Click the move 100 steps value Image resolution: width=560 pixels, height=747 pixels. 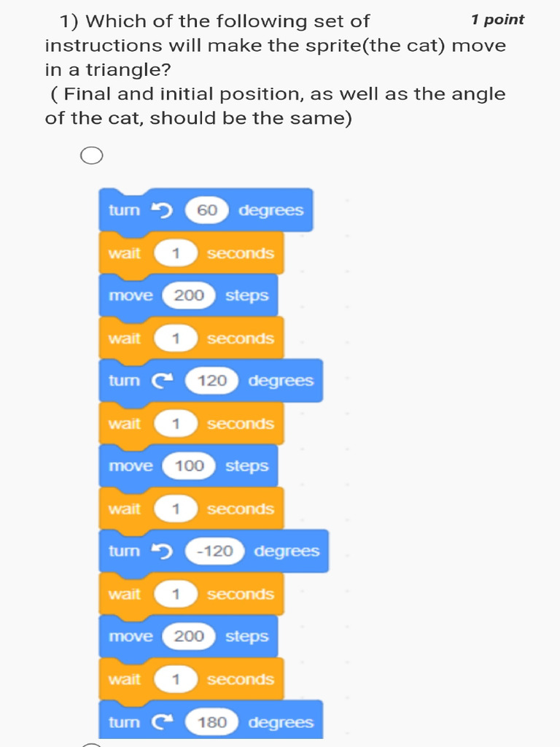(189, 466)
